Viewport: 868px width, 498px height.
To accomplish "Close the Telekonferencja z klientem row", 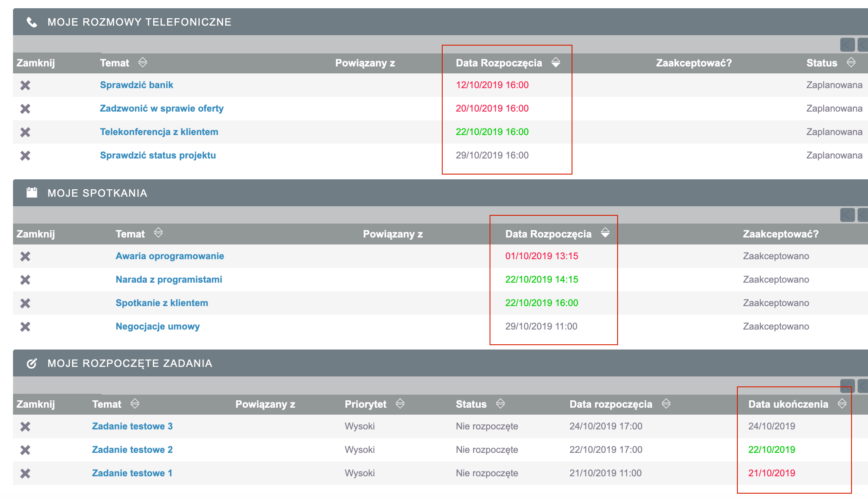I will click(25, 132).
